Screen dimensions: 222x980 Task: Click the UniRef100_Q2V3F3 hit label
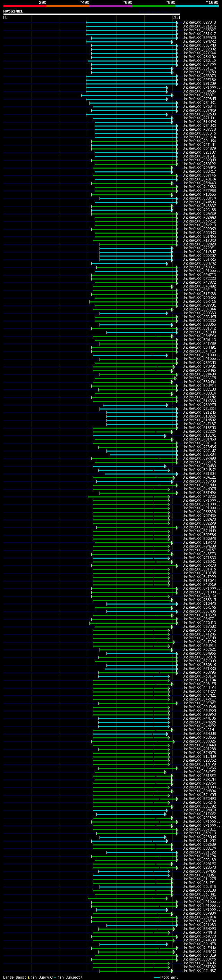pos(199,23)
